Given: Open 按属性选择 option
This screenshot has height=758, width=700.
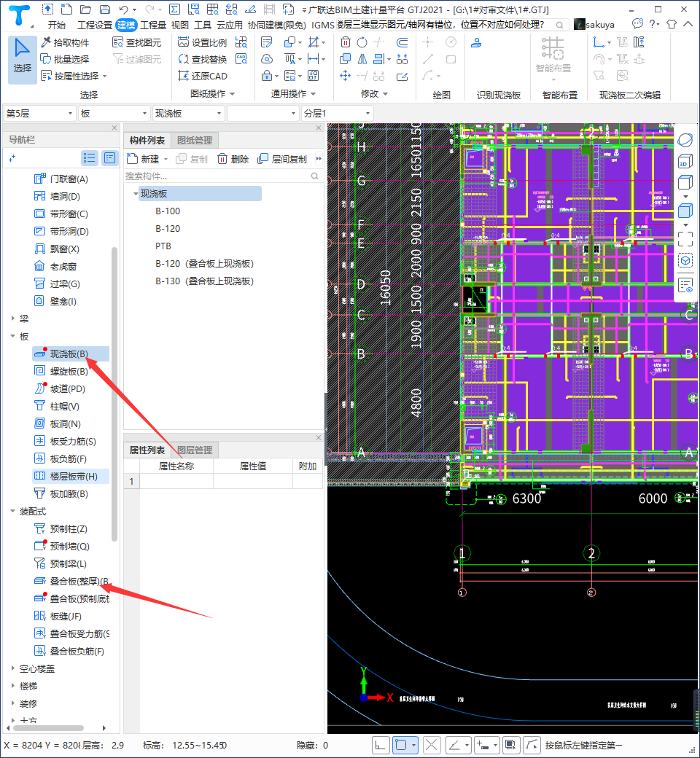Looking at the screenshot, I should [x=74, y=76].
